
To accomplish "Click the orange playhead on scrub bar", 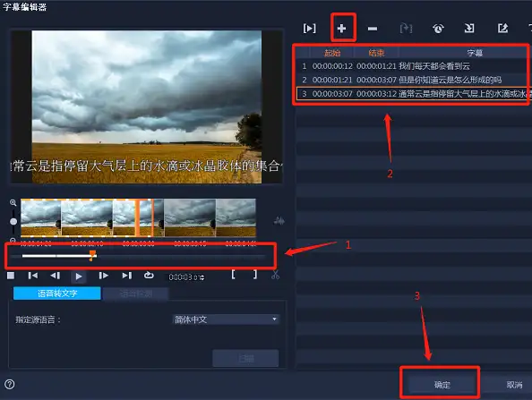I will (92, 255).
